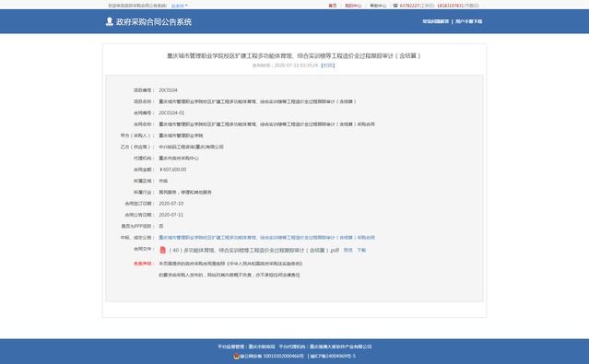Click 下载 to download the PDF
Screen dimensions: 589x364
(x=361, y=250)
